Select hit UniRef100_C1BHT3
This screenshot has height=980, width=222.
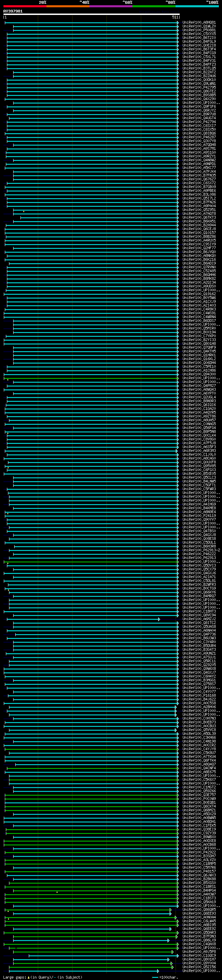[x=199, y=612]
